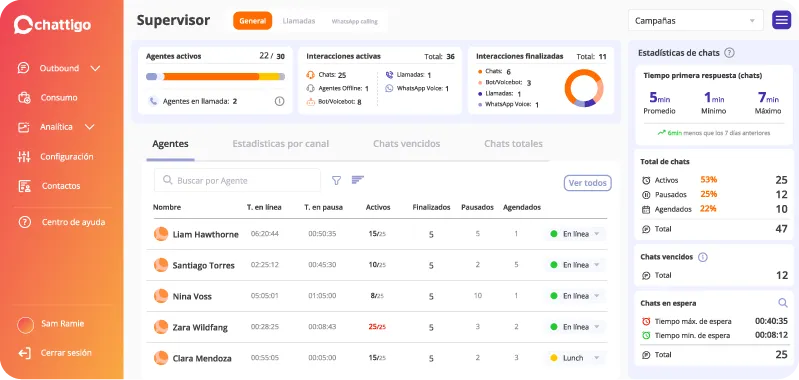Open the purple hamburger menu button

click(x=781, y=20)
